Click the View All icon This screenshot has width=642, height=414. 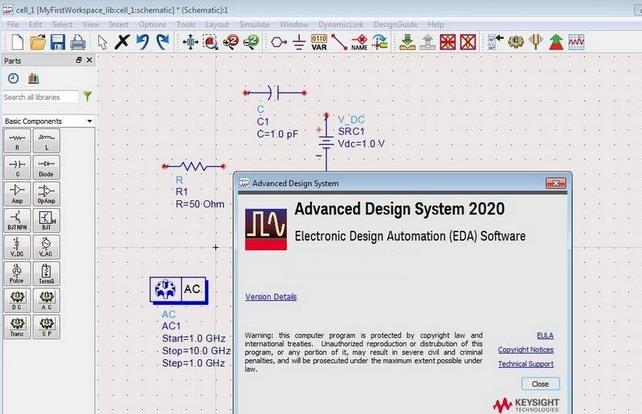pyautogui.click(x=190, y=42)
